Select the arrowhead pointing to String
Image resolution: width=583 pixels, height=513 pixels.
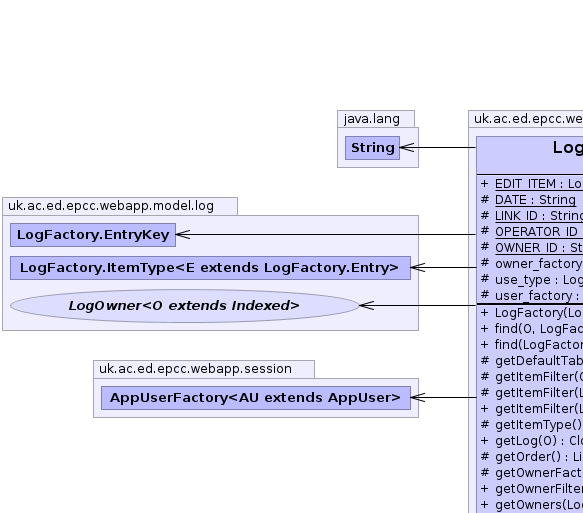407,148
